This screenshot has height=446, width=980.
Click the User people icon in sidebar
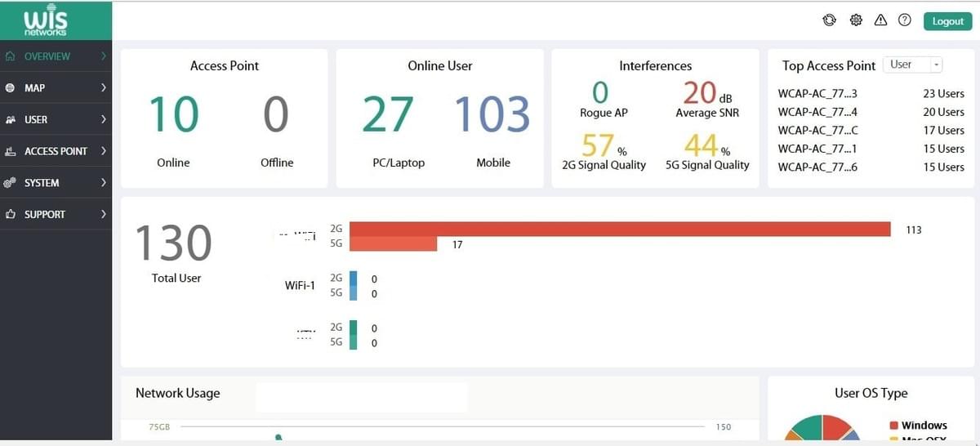10,119
